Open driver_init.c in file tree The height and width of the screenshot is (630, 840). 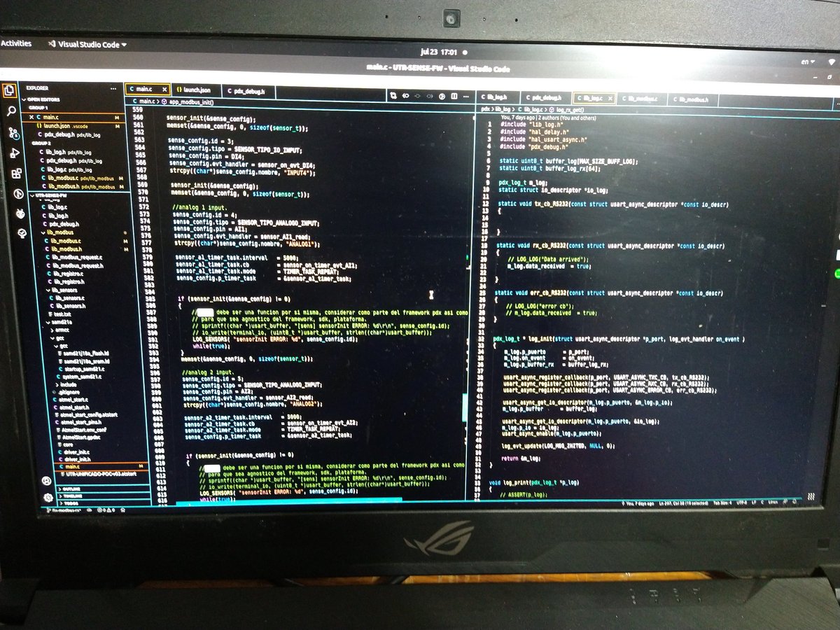(x=75, y=451)
